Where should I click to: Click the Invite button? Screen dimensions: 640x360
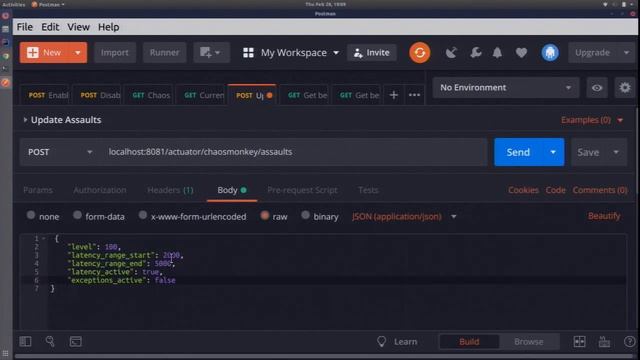(372, 53)
